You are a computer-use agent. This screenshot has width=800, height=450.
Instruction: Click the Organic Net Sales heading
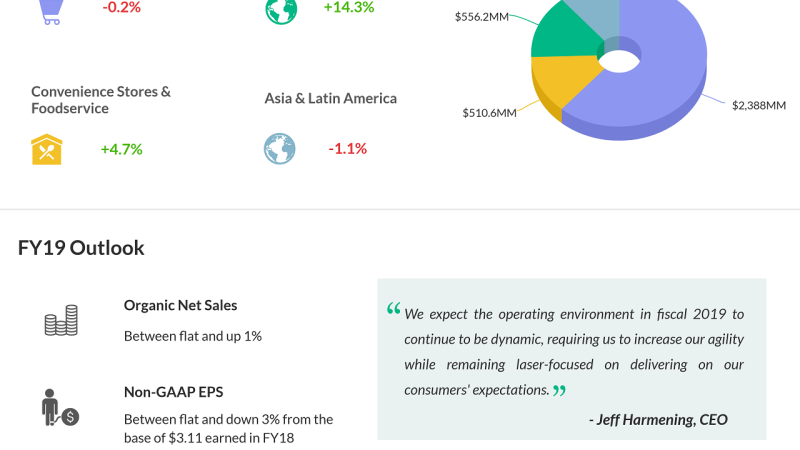181,305
